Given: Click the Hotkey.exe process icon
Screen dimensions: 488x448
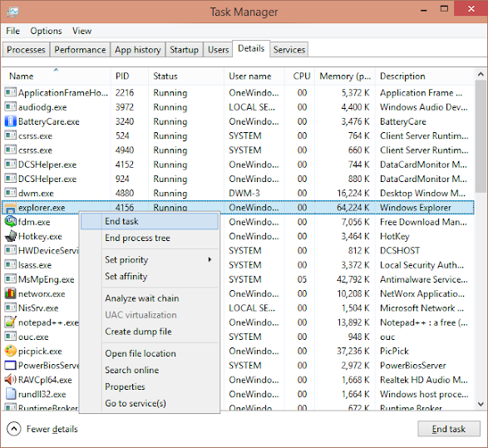Looking at the screenshot, I should (x=10, y=236).
